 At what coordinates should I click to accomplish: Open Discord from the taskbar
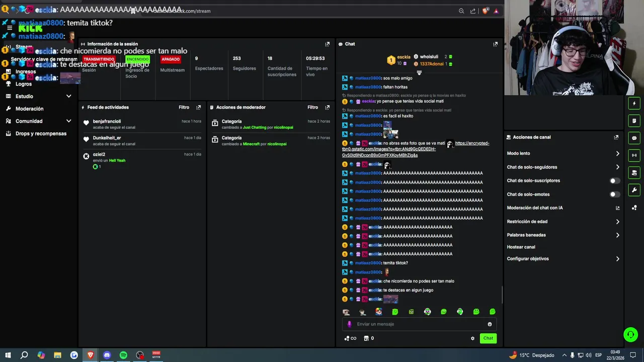click(x=107, y=355)
